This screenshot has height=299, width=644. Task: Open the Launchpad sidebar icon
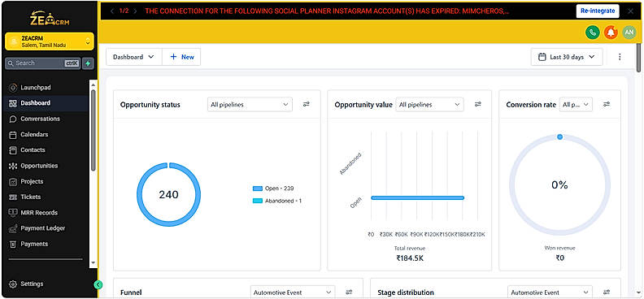point(13,88)
